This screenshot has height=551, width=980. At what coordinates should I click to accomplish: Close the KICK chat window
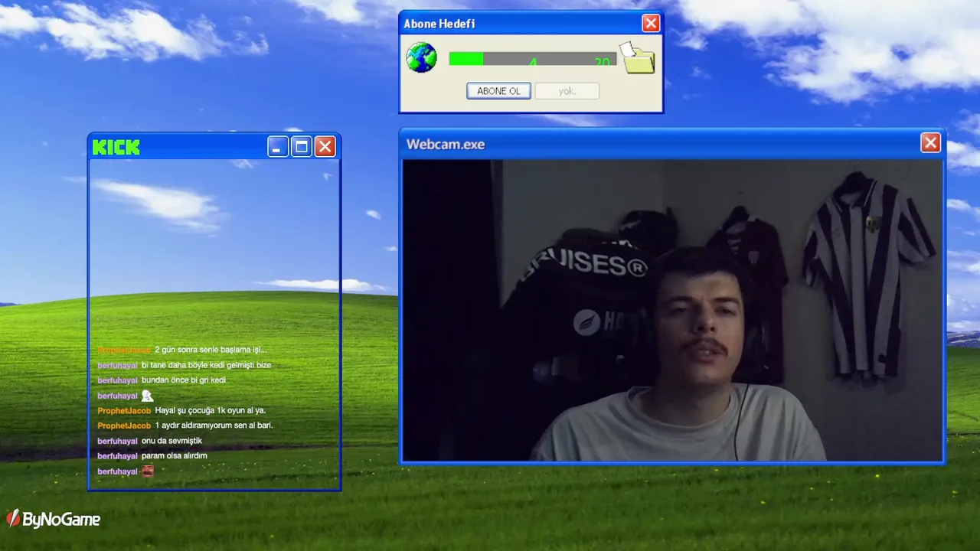coord(325,146)
